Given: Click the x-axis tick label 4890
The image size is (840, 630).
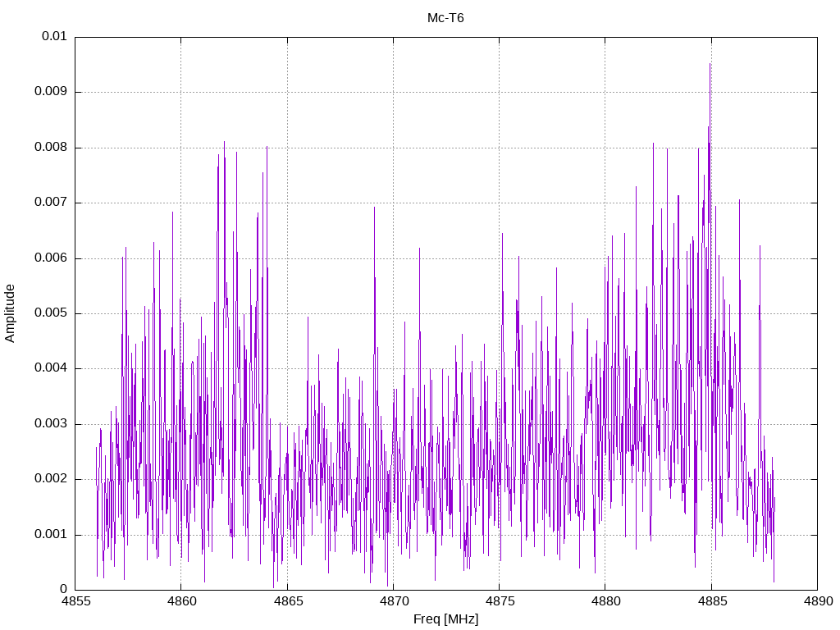Looking at the screenshot, I should click(818, 601).
